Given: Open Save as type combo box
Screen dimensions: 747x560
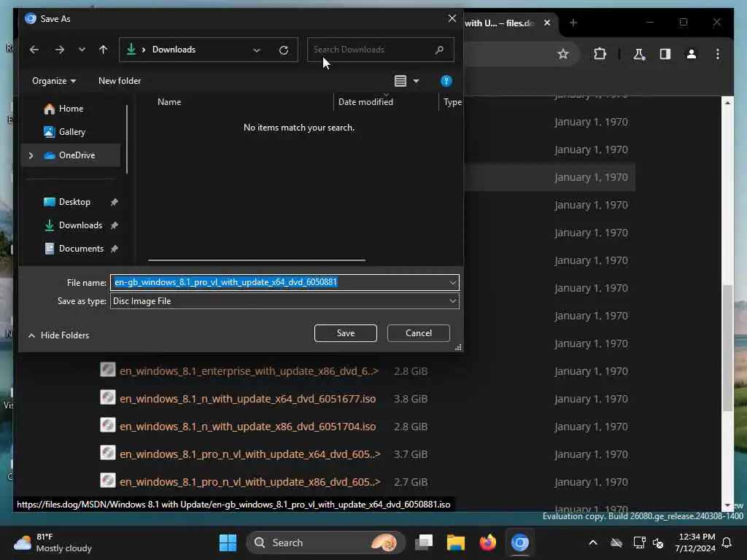Looking at the screenshot, I should point(285,301).
